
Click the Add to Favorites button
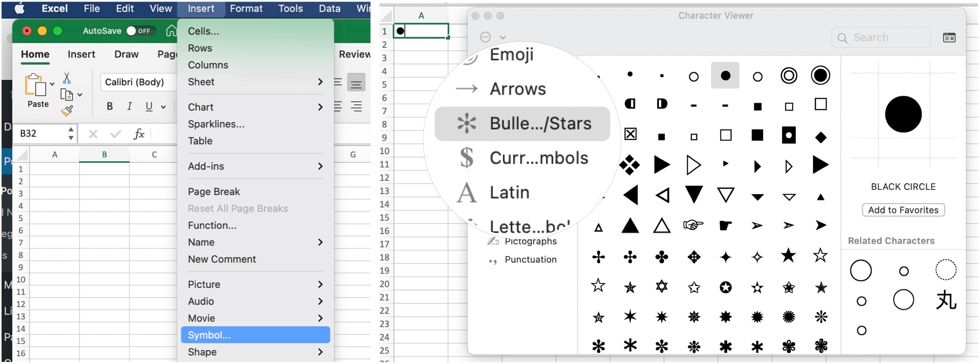tap(903, 210)
